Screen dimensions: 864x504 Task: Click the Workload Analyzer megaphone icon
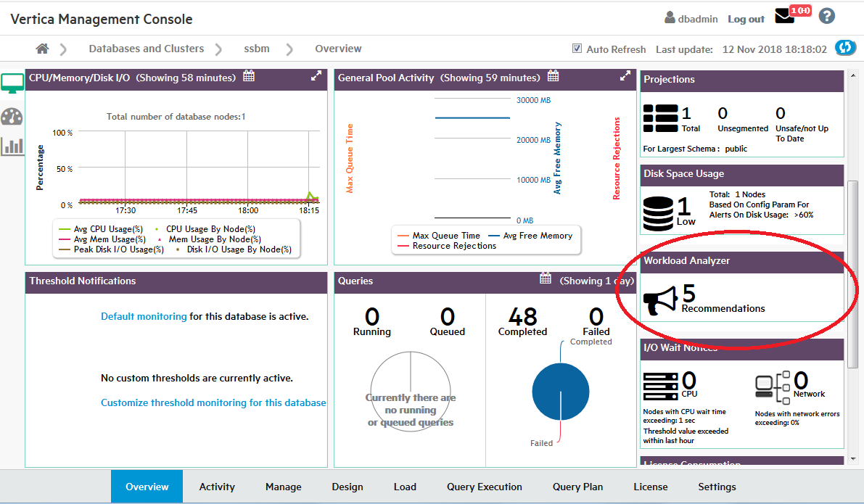tap(660, 301)
